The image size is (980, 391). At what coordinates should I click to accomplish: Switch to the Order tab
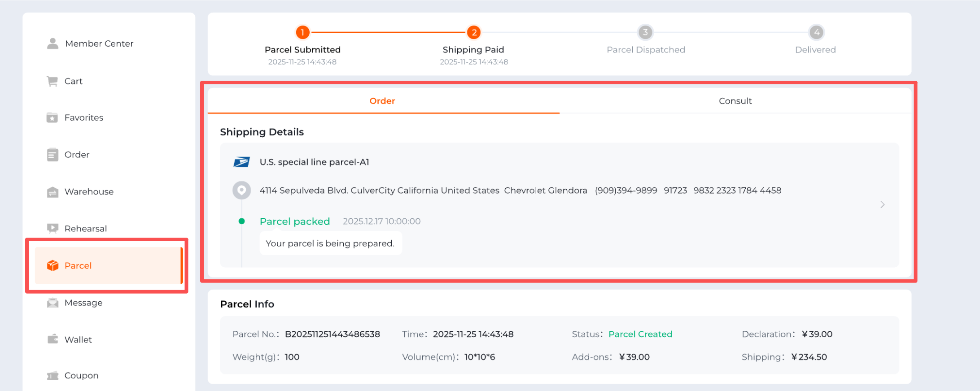click(382, 101)
